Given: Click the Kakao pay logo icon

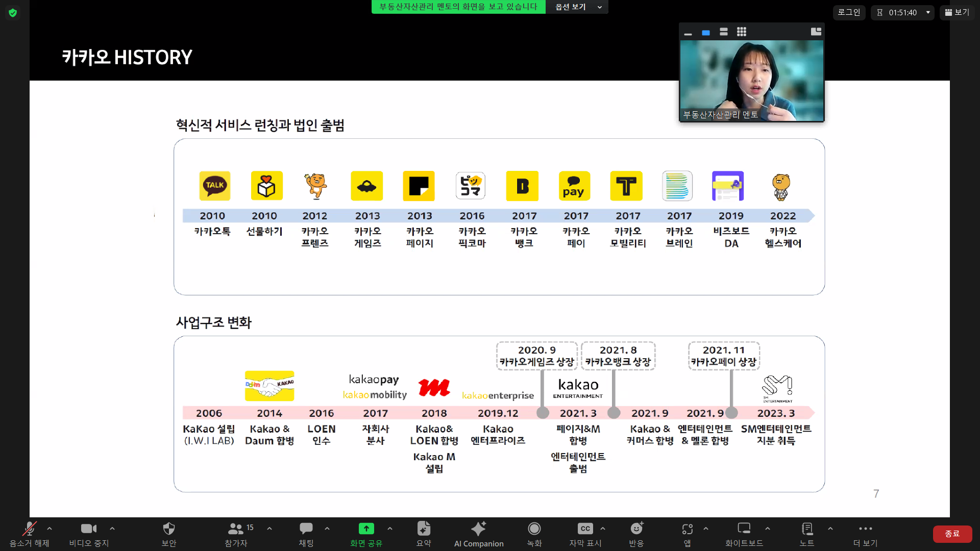Looking at the screenshot, I should [574, 186].
